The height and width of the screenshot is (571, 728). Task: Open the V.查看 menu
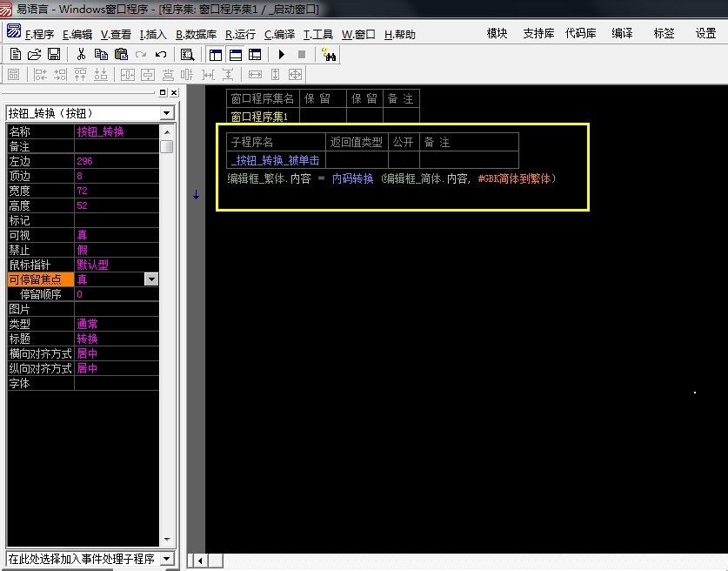point(116,34)
